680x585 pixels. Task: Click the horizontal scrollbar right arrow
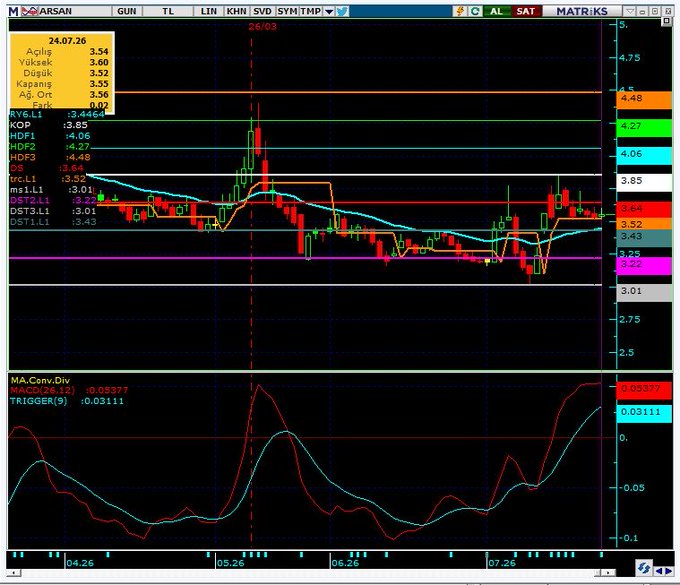point(608,573)
